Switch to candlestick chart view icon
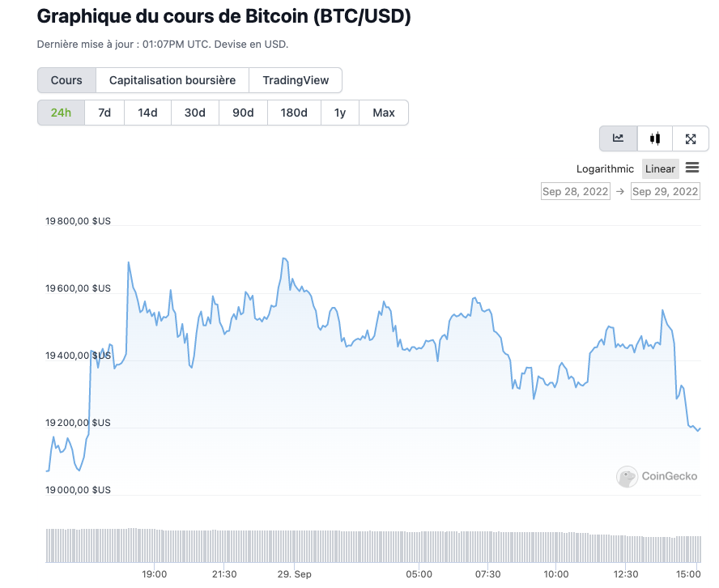The image size is (719, 588). pyautogui.click(x=654, y=138)
